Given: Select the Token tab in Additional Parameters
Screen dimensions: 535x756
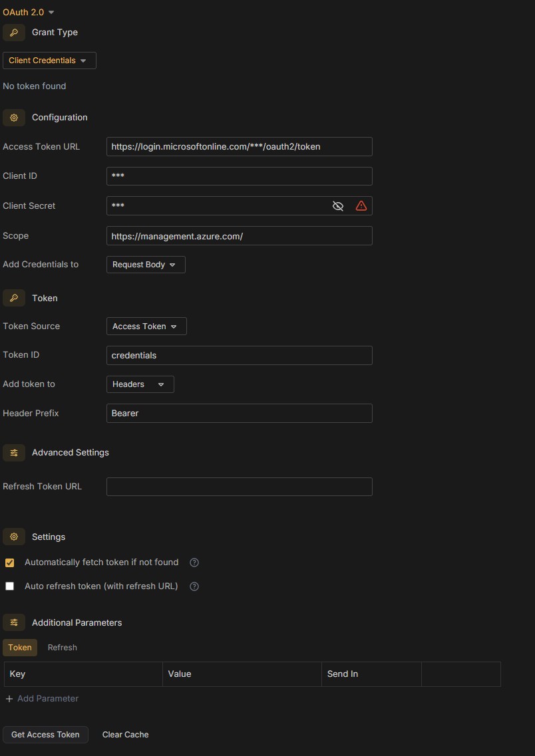Looking at the screenshot, I should click(x=20, y=648).
